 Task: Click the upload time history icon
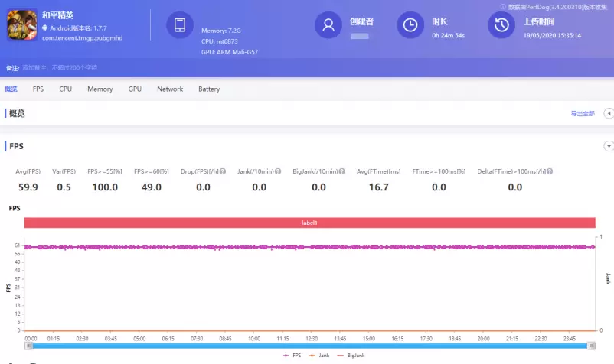coord(501,24)
